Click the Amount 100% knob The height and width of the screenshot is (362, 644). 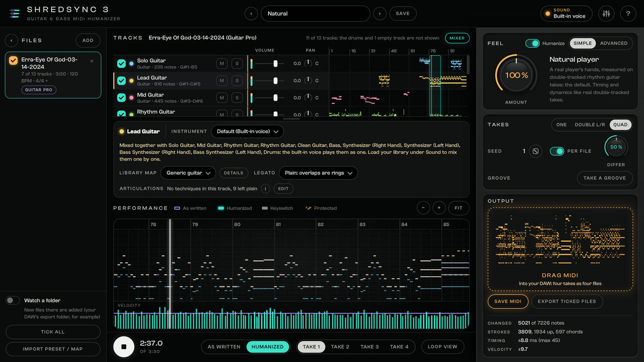point(516,75)
